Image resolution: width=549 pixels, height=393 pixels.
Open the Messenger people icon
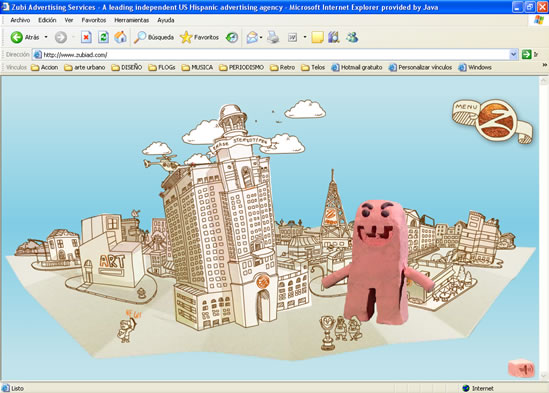coord(352,37)
